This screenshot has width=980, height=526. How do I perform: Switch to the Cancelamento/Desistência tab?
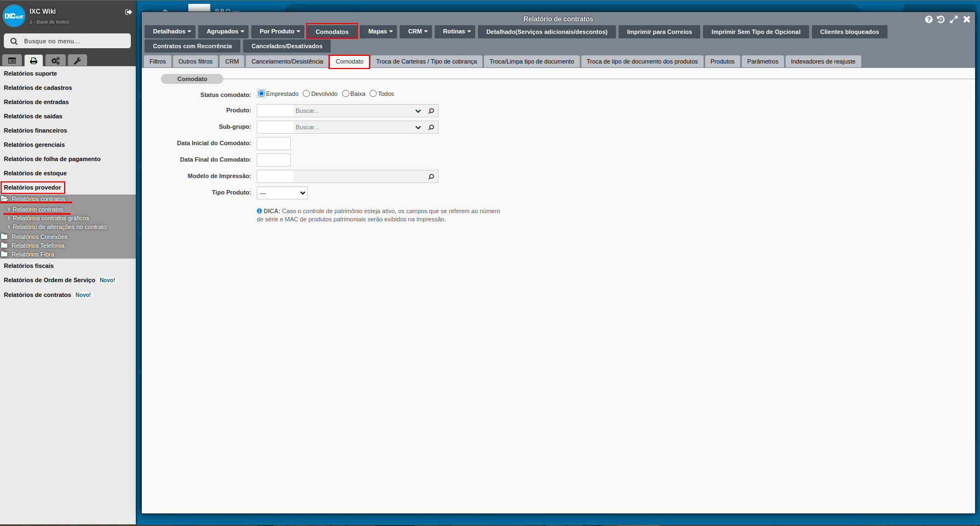pos(287,61)
